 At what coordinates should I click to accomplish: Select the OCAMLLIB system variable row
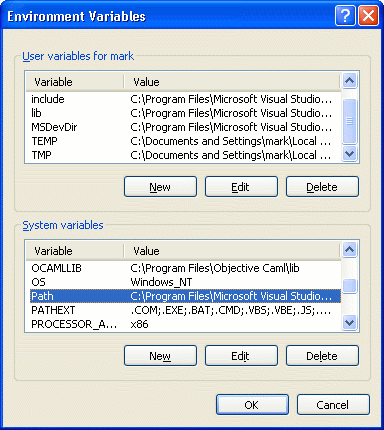(183, 268)
